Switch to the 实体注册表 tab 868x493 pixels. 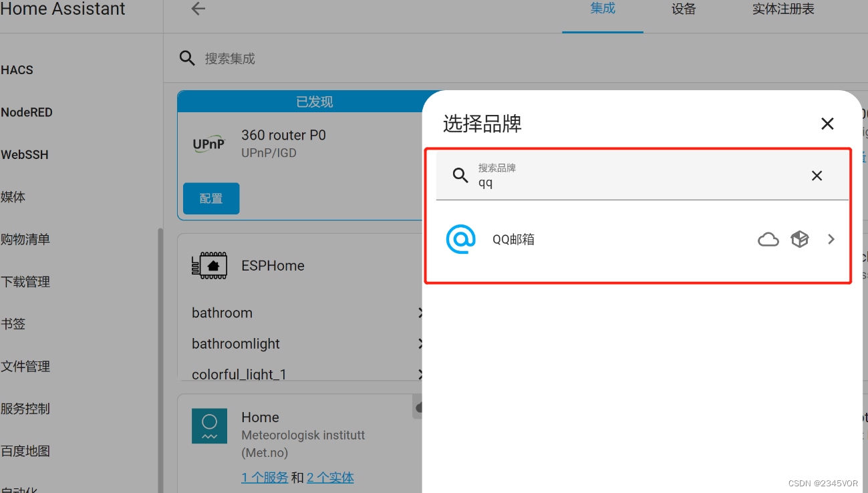[782, 9]
